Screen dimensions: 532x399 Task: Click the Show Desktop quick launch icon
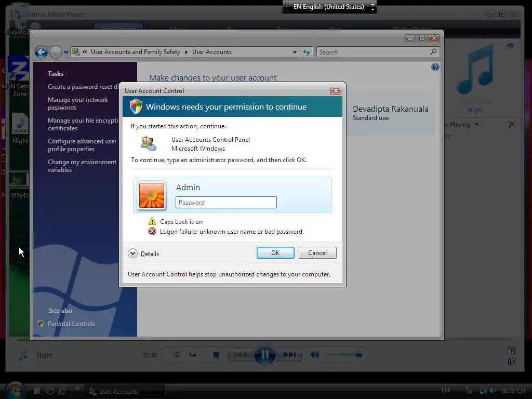tap(37, 391)
